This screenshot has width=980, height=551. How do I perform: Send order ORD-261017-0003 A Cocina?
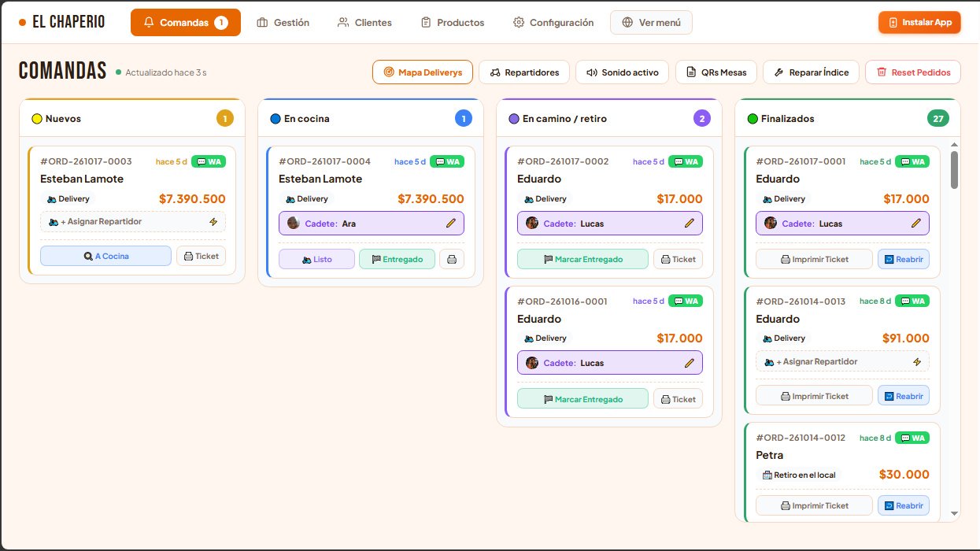[105, 256]
